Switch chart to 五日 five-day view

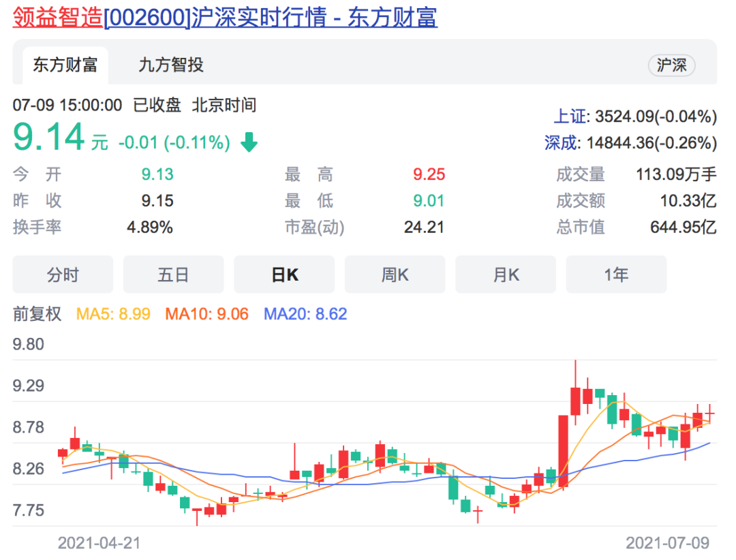click(173, 274)
